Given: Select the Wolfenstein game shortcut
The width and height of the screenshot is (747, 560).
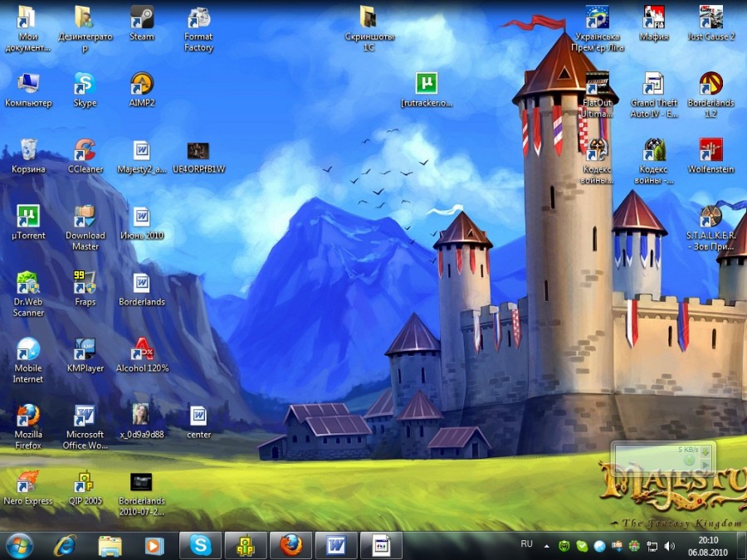Looking at the screenshot, I should 710,156.
